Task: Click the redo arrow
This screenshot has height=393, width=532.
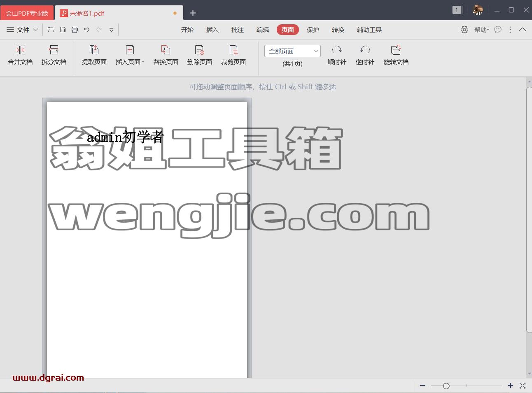Action: [99, 30]
